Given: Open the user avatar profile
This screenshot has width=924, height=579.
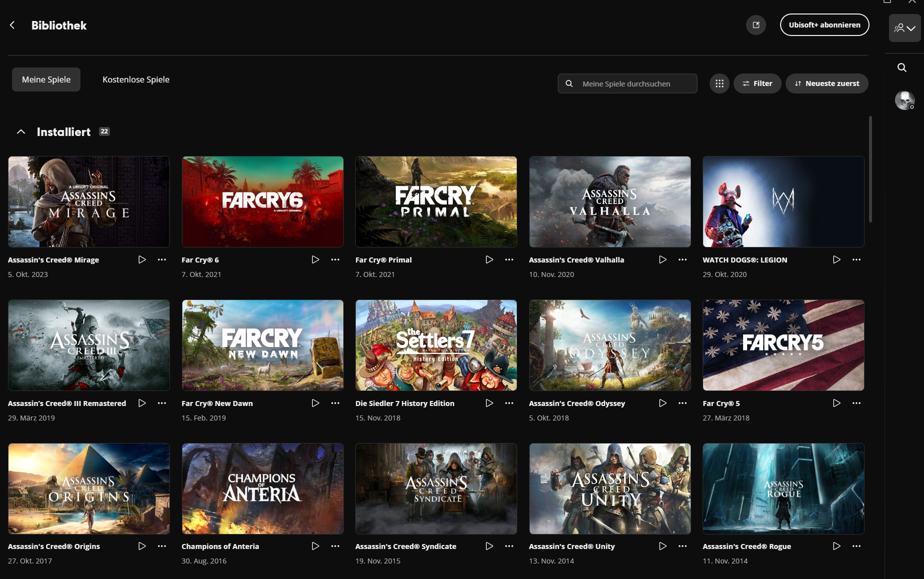Looking at the screenshot, I should click(x=905, y=100).
